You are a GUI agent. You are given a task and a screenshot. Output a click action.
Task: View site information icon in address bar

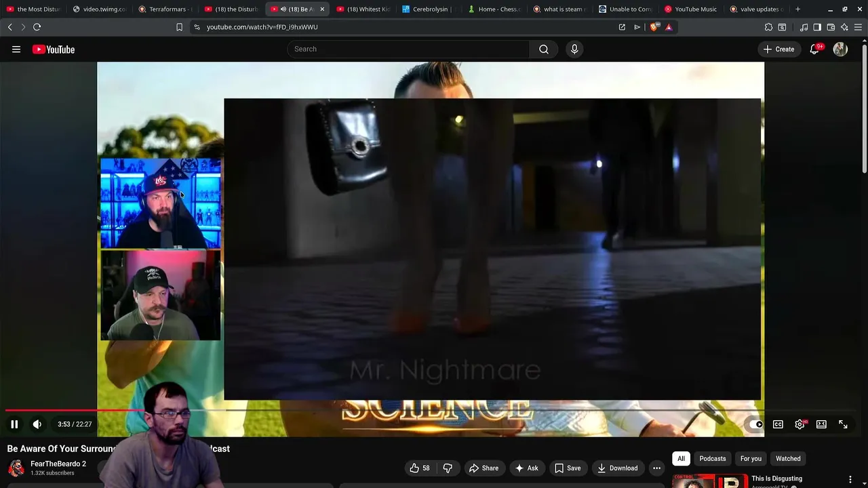[197, 27]
